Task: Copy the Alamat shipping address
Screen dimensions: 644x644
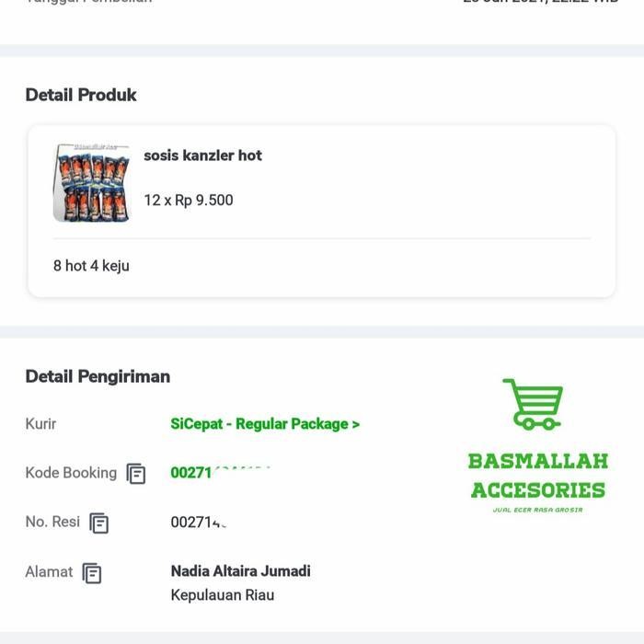Action: (92, 572)
